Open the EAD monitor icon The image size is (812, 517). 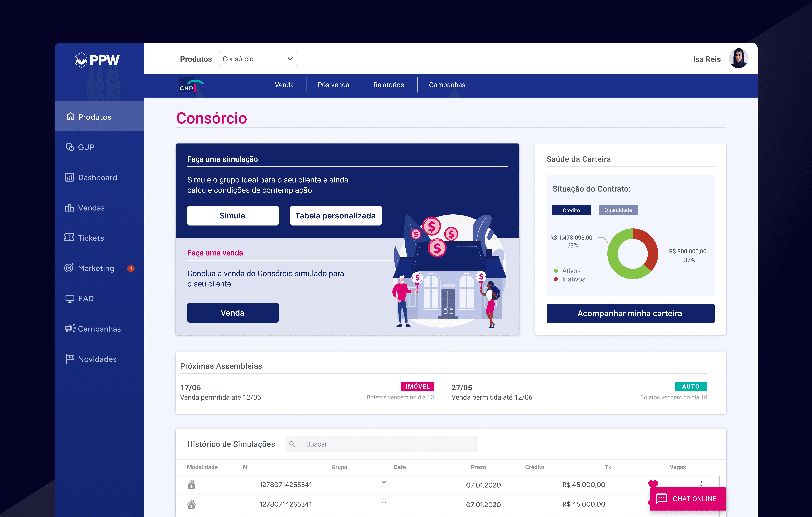point(70,298)
